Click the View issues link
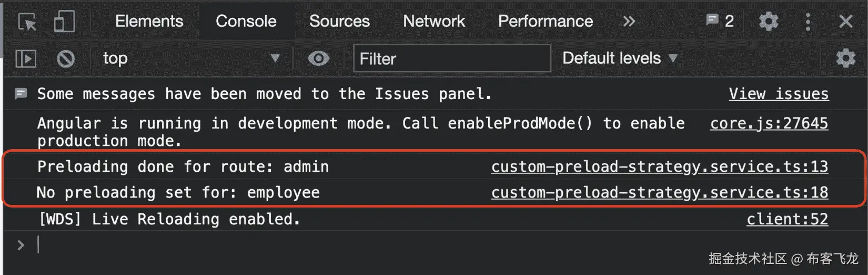868x275 pixels. click(x=778, y=94)
